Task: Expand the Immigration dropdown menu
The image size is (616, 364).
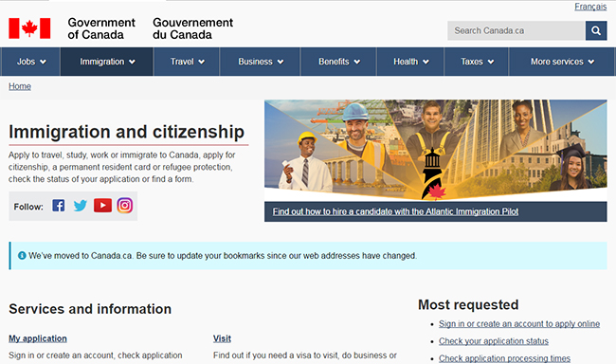Action: point(107,62)
